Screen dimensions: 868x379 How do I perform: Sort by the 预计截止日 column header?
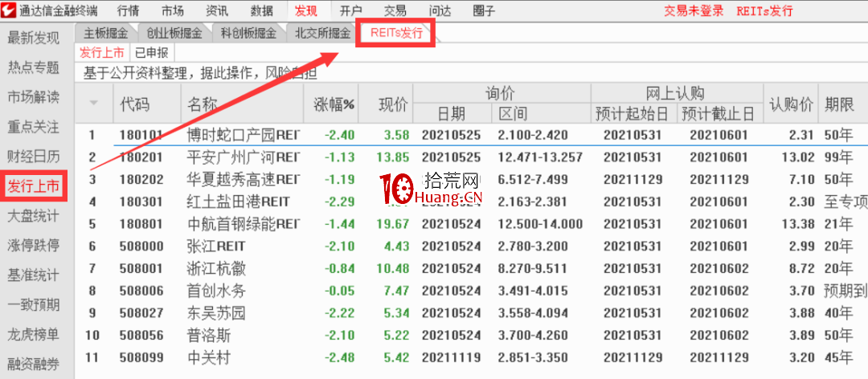[x=719, y=115]
